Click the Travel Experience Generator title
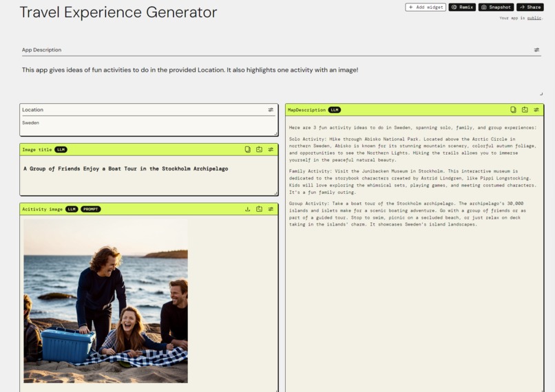Viewport: 555px width, 392px height. click(x=118, y=12)
